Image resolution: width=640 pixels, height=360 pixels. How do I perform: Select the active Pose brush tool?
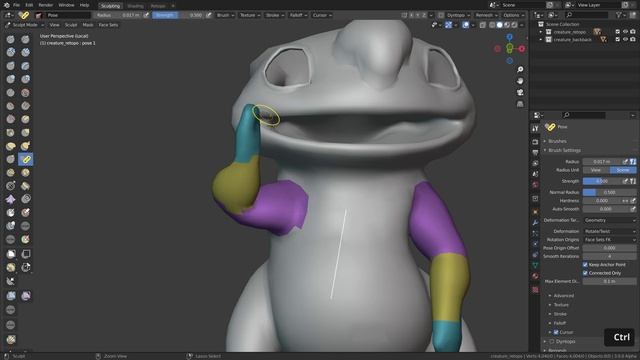pyautogui.click(x=26, y=159)
